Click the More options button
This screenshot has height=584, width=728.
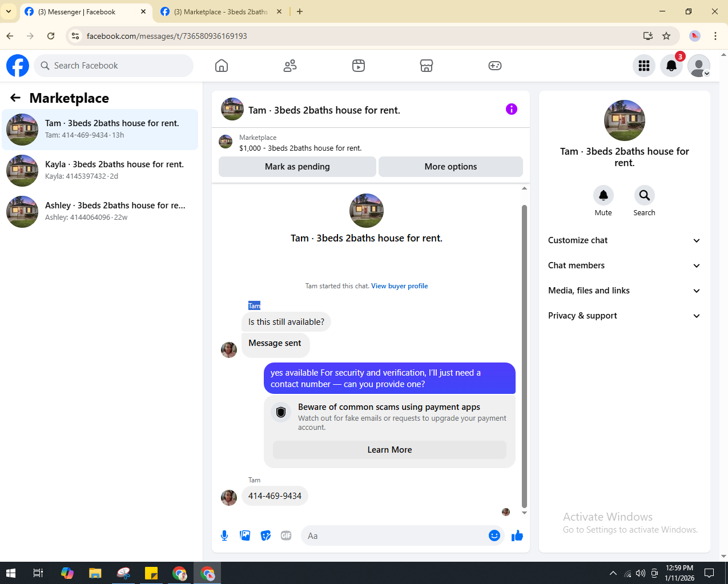pyautogui.click(x=451, y=167)
